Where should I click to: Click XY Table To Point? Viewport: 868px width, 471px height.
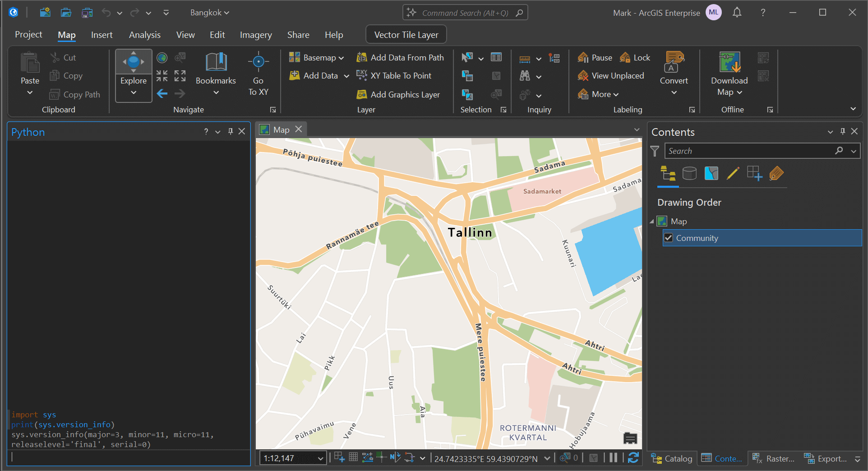coord(393,76)
